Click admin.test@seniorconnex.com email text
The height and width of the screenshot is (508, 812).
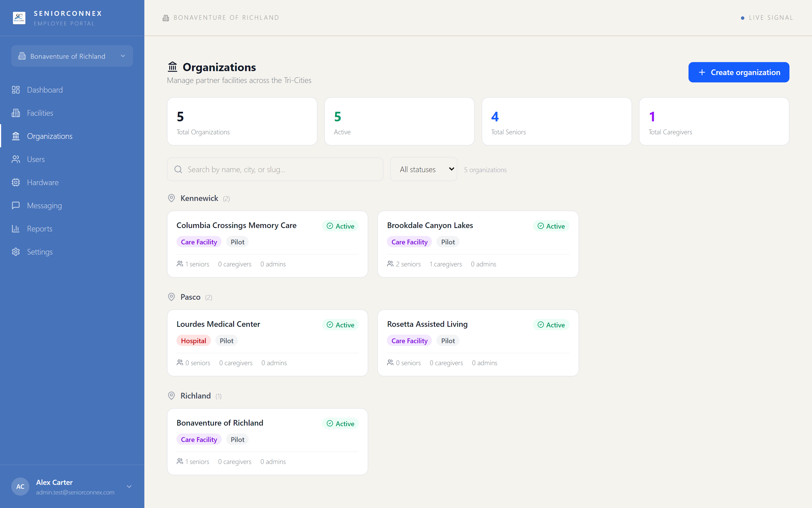pyautogui.click(x=75, y=492)
